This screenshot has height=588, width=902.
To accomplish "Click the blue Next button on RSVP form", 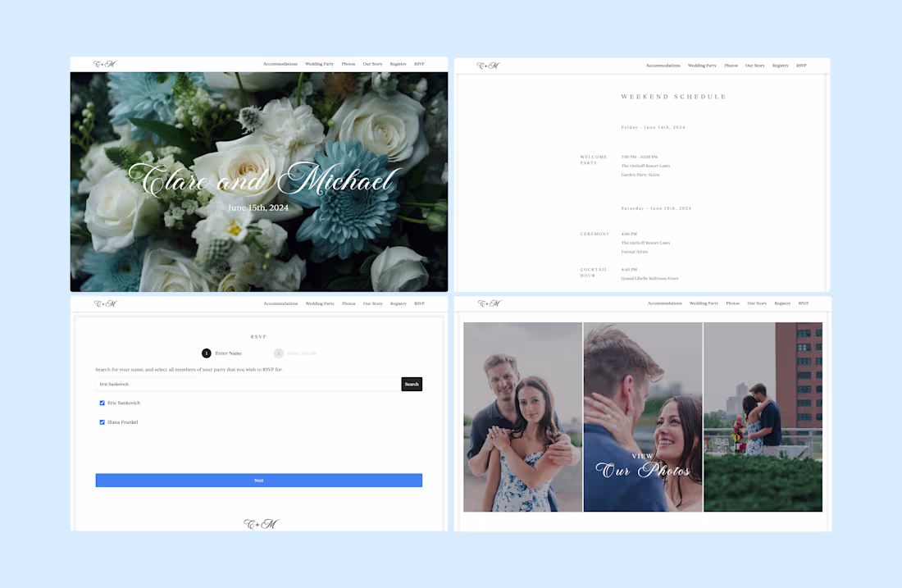I will tap(258, 480).
